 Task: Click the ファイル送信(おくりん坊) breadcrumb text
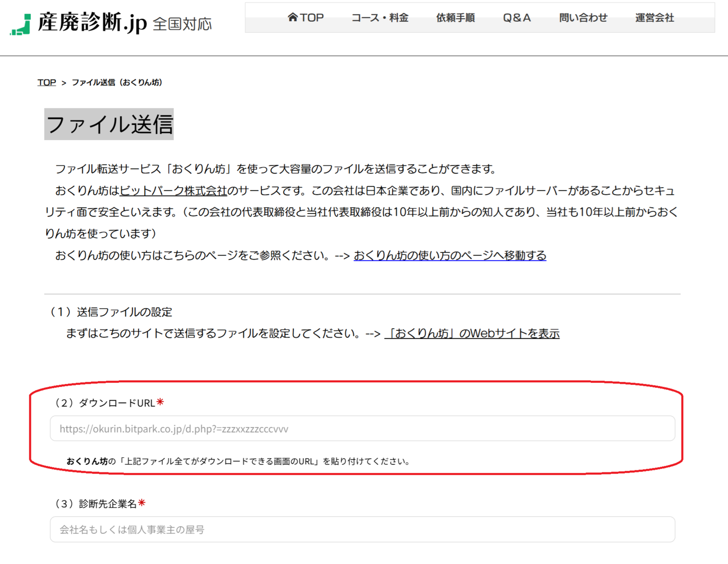[x=117, y=82]
